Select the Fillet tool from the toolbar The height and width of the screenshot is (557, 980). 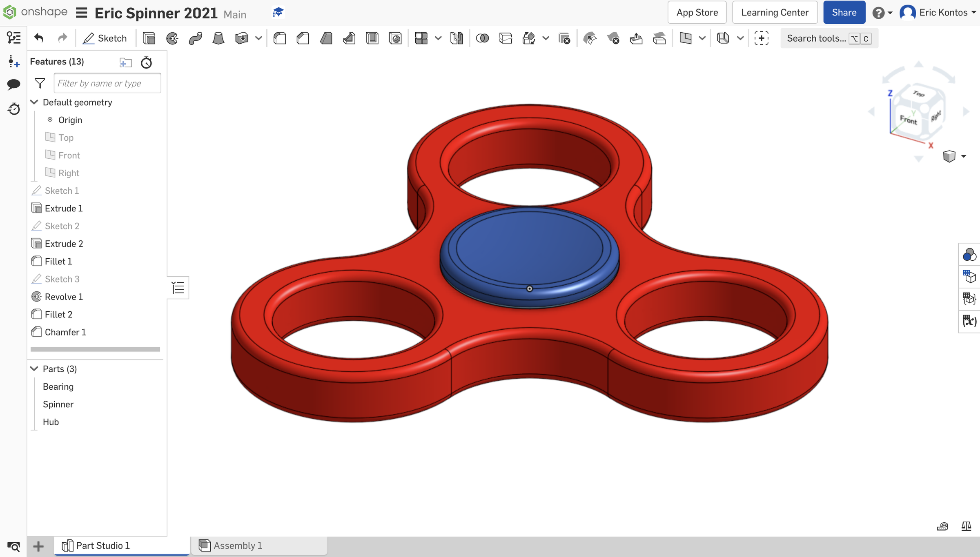pyautogui.click(x=280, y=38)
